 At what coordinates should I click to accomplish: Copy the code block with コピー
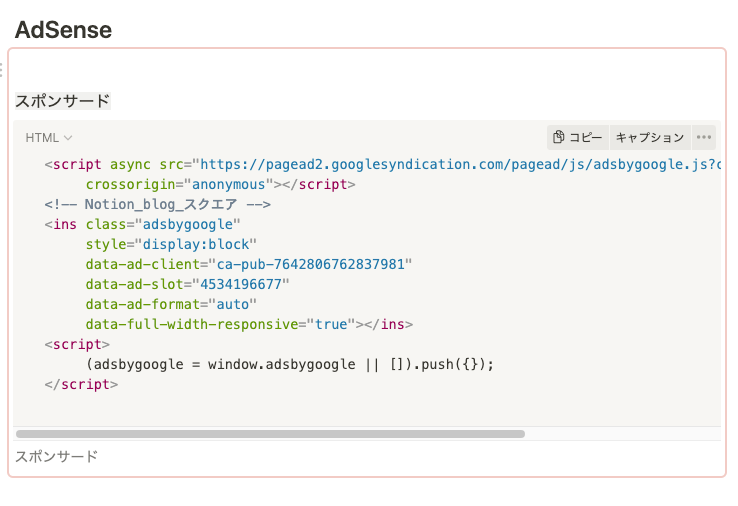click(578, 137)
